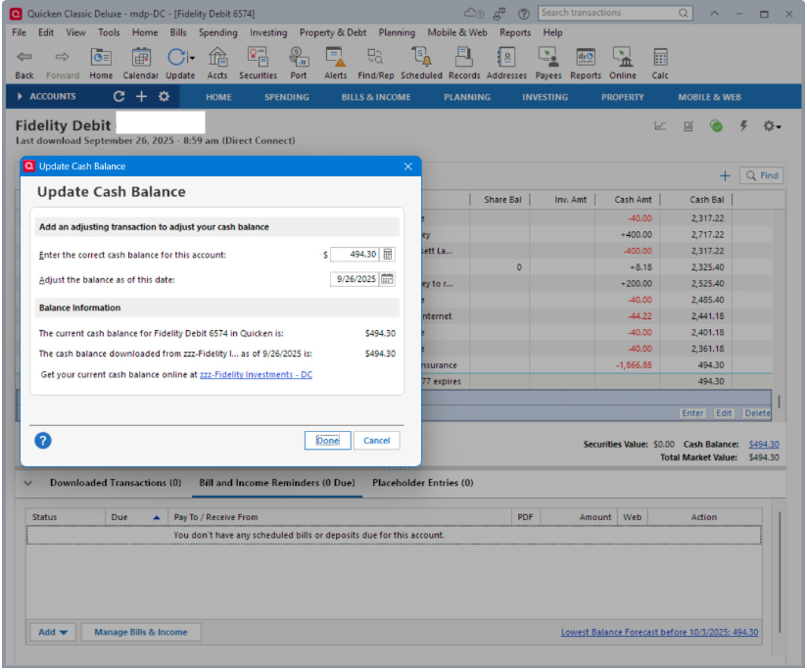The image size is (807, 672).
Task: Click the cloud sync icon in title bar
Action: point(474,13)
